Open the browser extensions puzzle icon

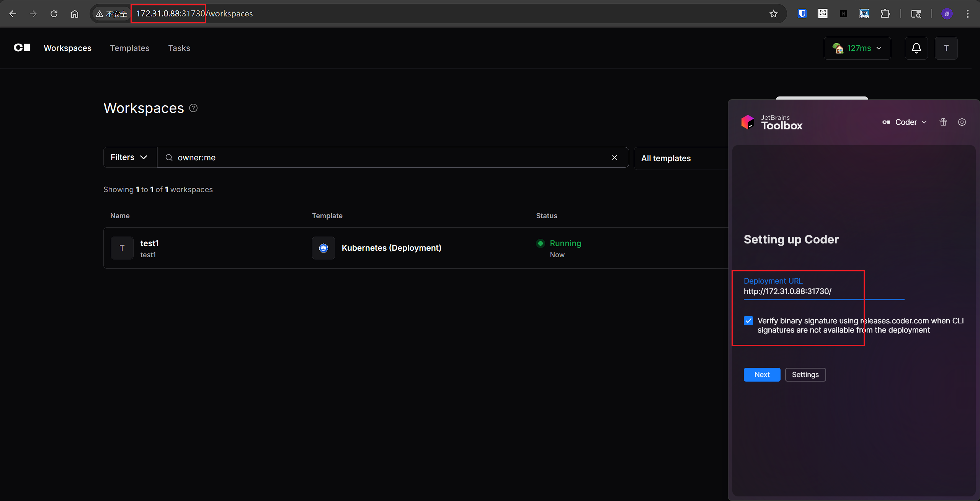coord(885,14)
